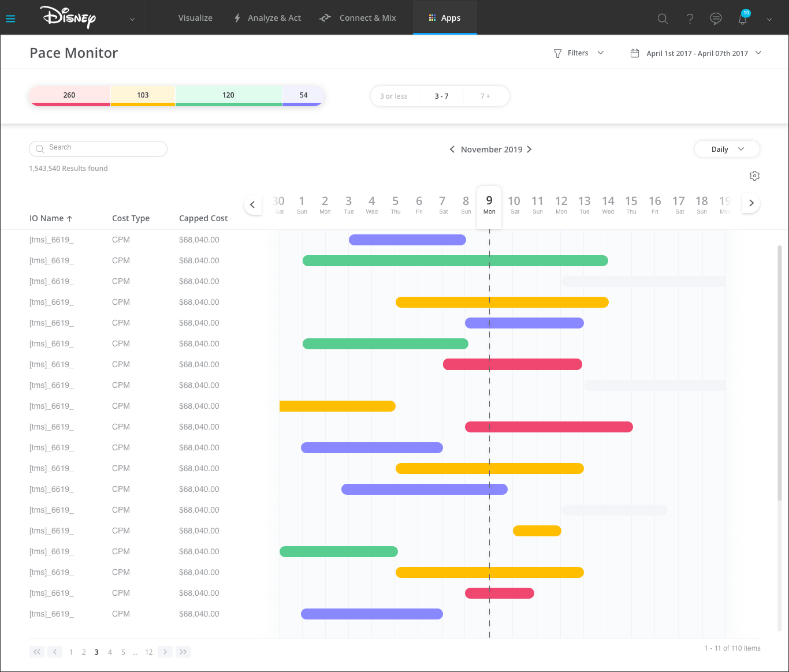Open the Connect & Mix menu
789x672 pixels.
point(358,18)
